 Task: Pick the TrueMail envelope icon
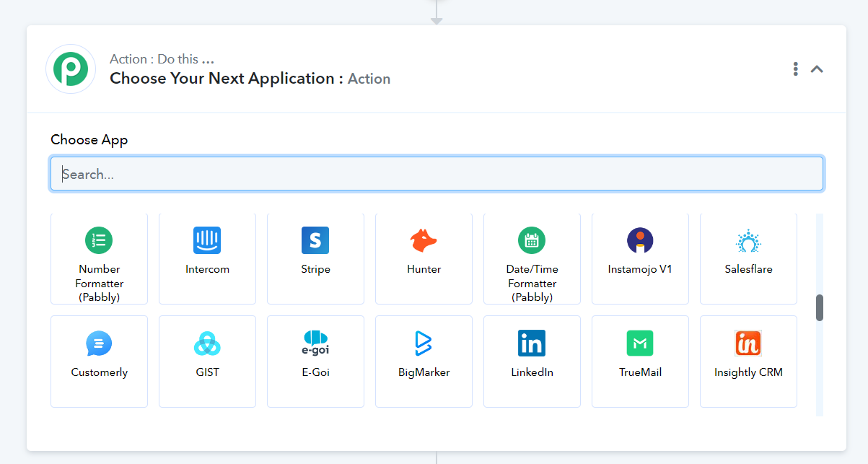pyautogui.click(x=640, y=343)
